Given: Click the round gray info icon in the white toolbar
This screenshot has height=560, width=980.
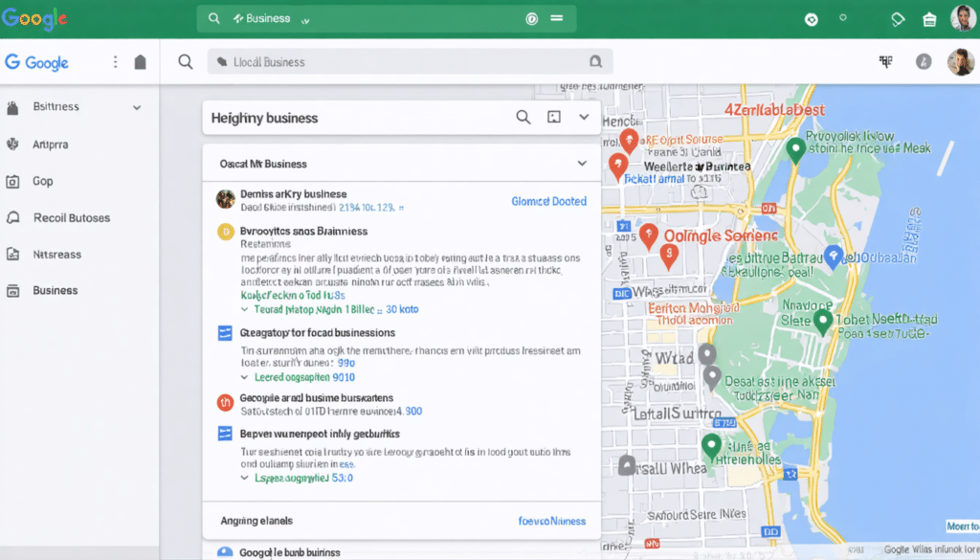Looking at the screenshot, I should coord(924,61).
